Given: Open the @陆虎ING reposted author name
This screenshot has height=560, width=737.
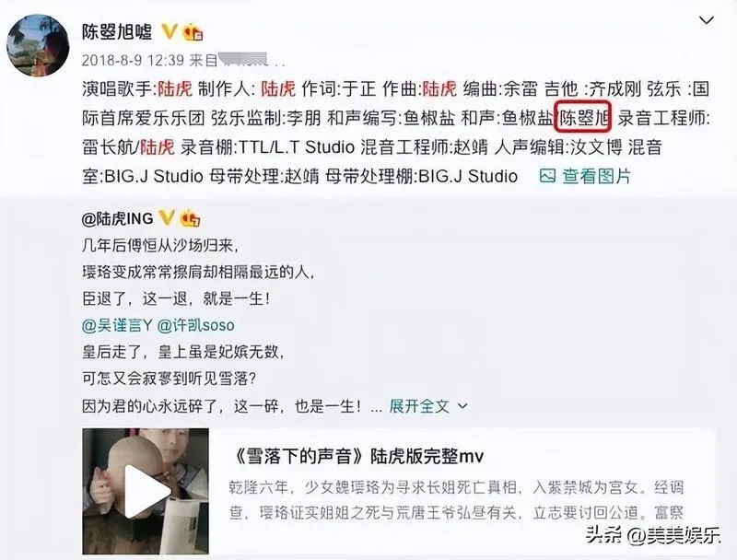Looking at the screenshot, I should [x=118, y=218].
